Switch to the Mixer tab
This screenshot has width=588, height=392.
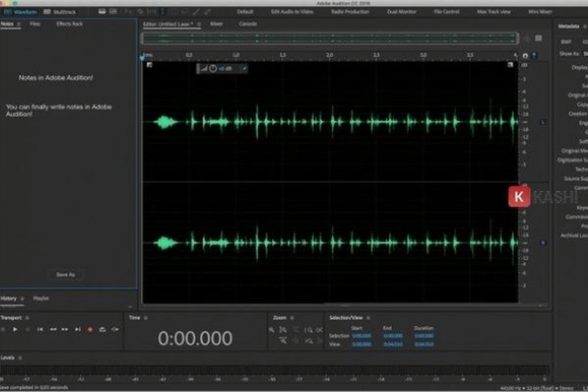point(216,24)
